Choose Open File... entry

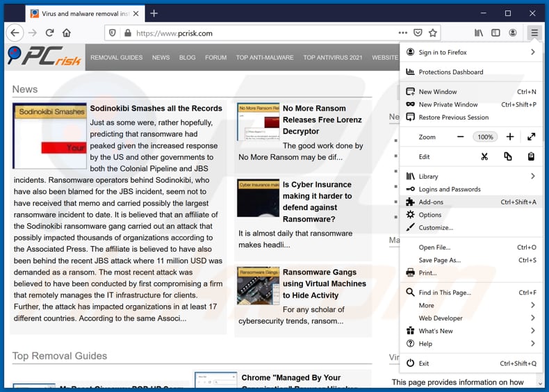coord(471,247)
